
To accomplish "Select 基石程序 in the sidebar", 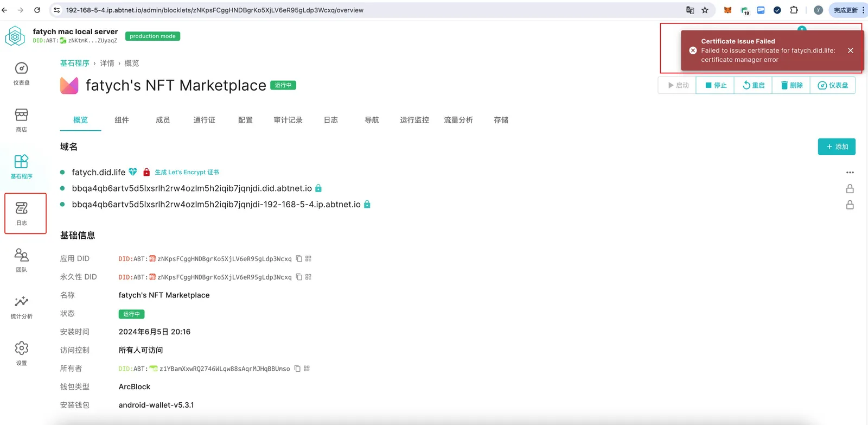I will [21, 167].
